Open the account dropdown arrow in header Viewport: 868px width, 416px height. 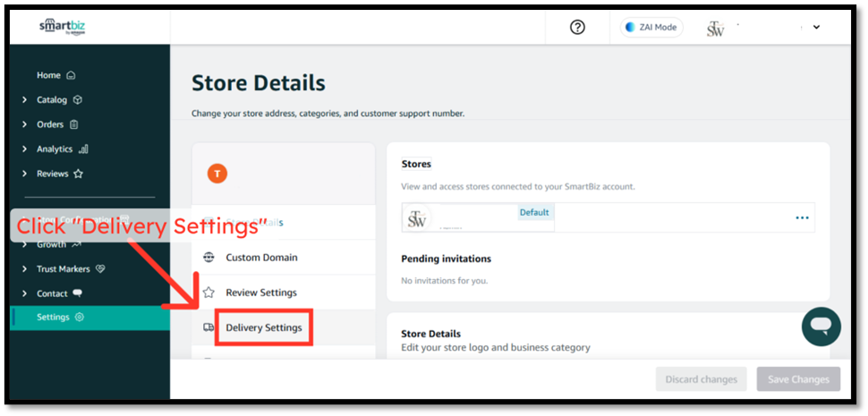click(816, 28)
